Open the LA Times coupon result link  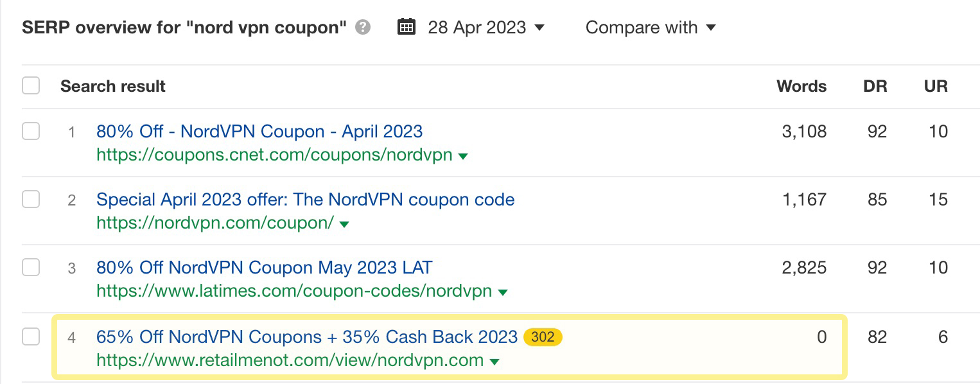(x=264, y=267)
